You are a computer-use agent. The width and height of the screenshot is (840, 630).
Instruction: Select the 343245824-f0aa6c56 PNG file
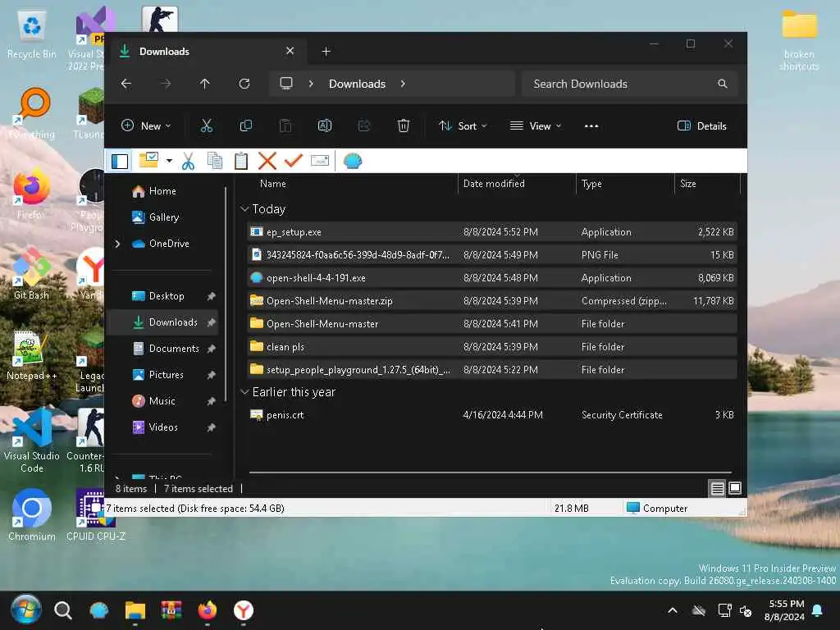pyautogui.click(x=492, y=255)
